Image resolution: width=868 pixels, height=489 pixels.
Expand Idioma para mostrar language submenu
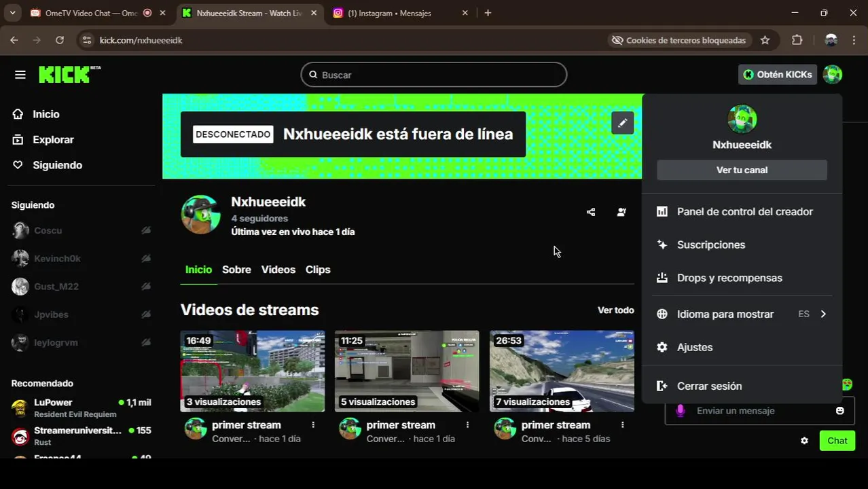742,314
